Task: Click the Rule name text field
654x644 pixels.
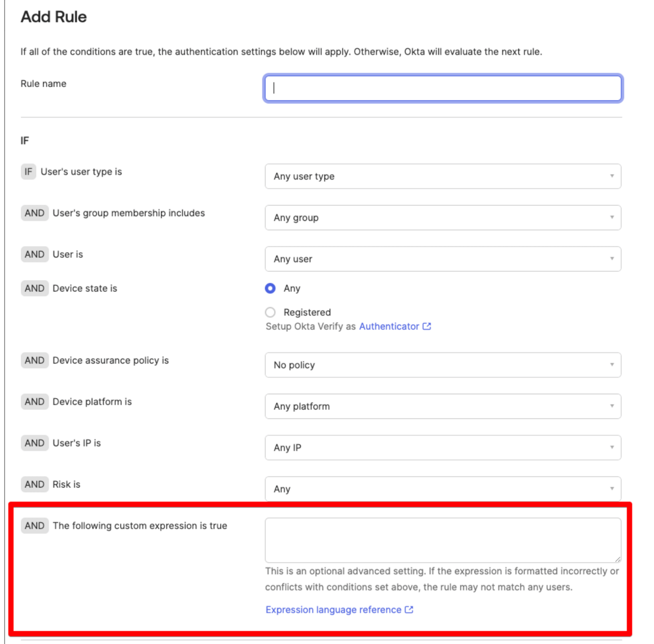Action: click(x=443, y=88)
